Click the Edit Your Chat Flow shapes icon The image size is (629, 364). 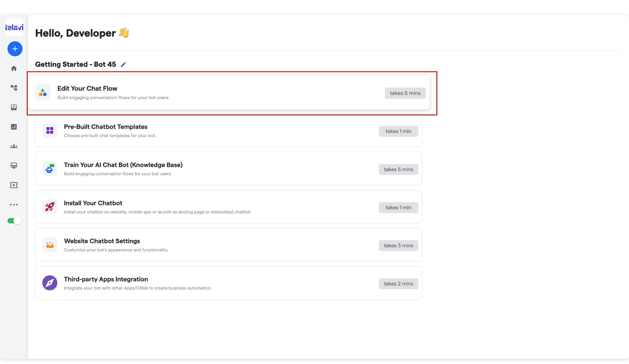click(x=43, y=92)
